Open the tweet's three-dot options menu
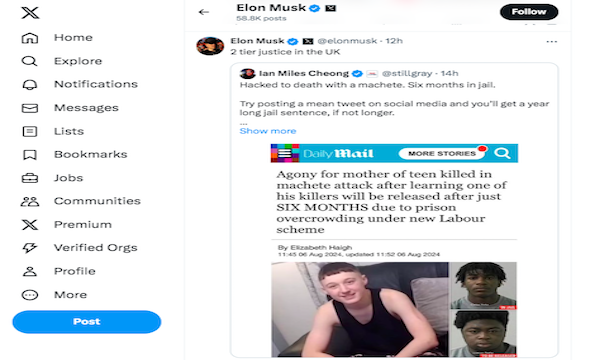The height and width of the screenshot is (360, 590). pyautogui.click(x=552, y=42)
